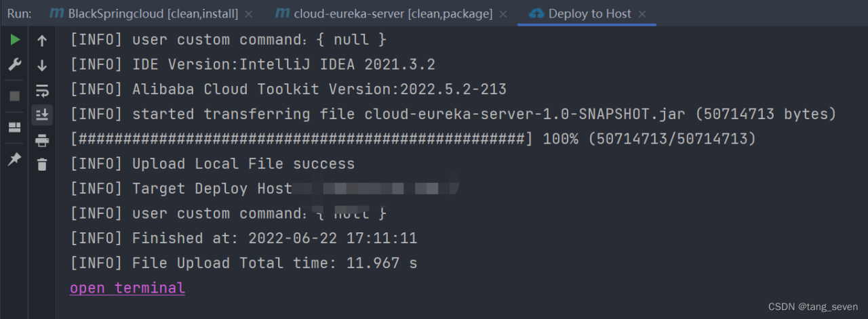Clear console with trash icon
Screen dimensions: 868x319
click(x=42, y=165)
